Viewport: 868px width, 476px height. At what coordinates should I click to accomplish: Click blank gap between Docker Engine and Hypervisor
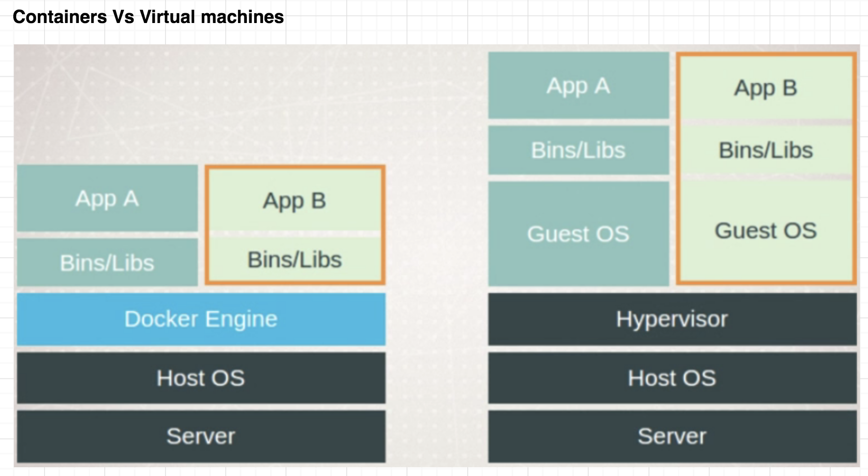pos(436,319)
